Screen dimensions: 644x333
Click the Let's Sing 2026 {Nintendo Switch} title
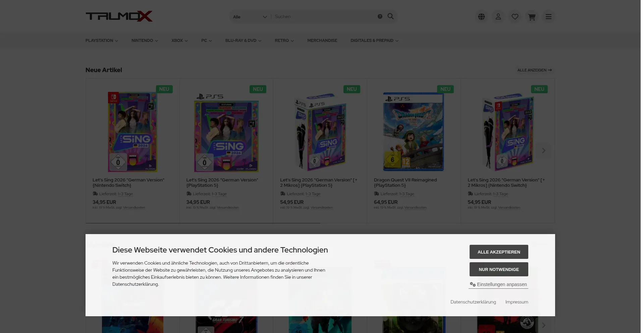[128, 182]
